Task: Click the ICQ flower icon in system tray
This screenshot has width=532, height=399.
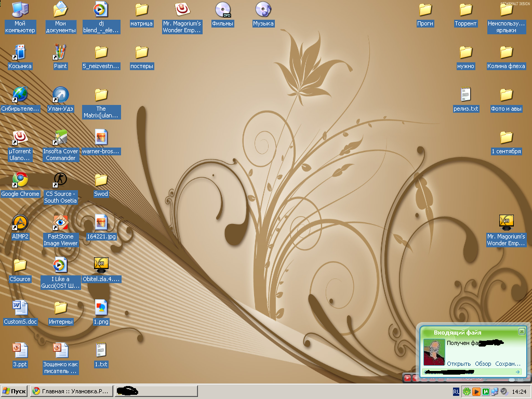Action: [x=467, y=392]
